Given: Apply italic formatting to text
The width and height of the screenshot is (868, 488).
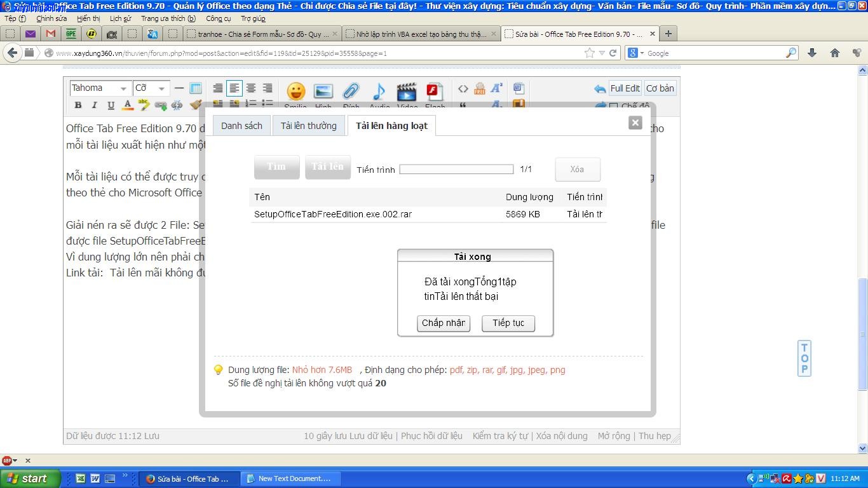Looking at the screenshot, I should tap(94, 105).
